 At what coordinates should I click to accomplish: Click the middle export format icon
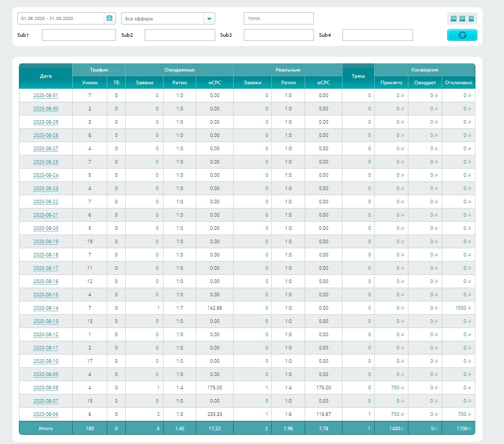coord(462,18)
